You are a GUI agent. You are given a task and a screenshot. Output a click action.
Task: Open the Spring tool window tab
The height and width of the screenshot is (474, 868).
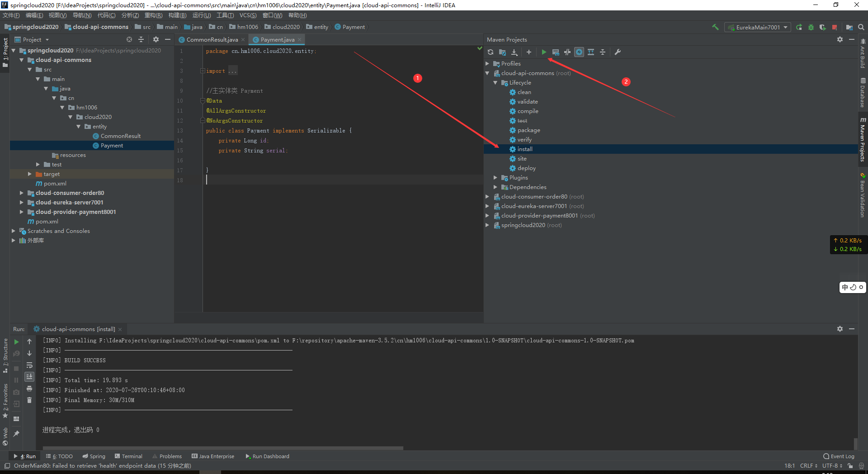94,456
